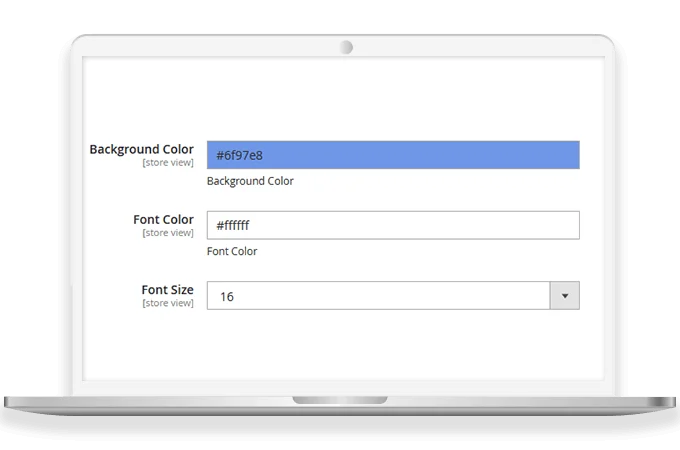
Task: Click the value 16 in Font Size
Action: click(226, 296)
